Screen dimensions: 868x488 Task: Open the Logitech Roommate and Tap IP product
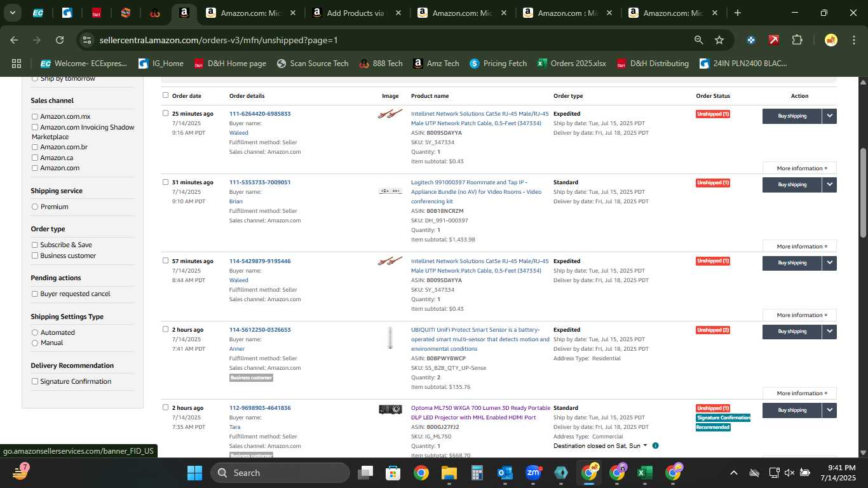pyautogui.click(x=477, y=192)
